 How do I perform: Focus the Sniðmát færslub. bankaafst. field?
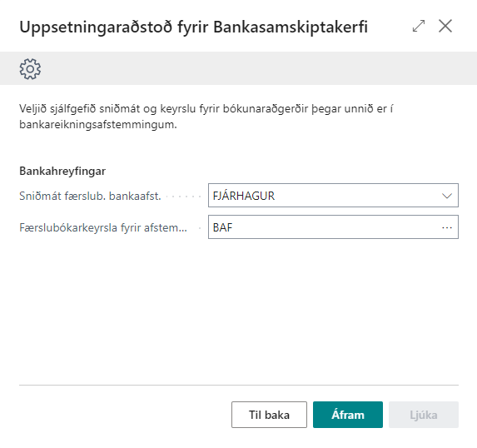(333, 196)
